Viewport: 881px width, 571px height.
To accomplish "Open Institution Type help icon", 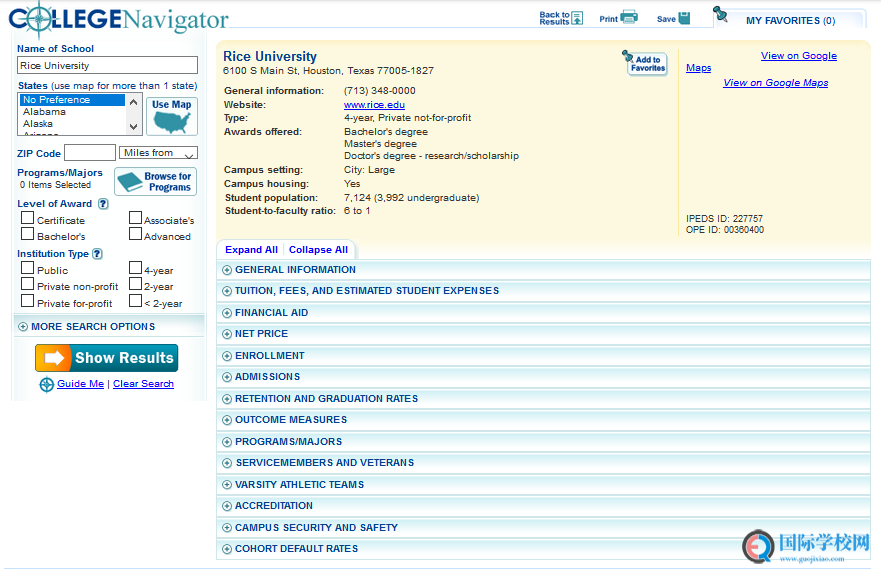I will (97, 253).
